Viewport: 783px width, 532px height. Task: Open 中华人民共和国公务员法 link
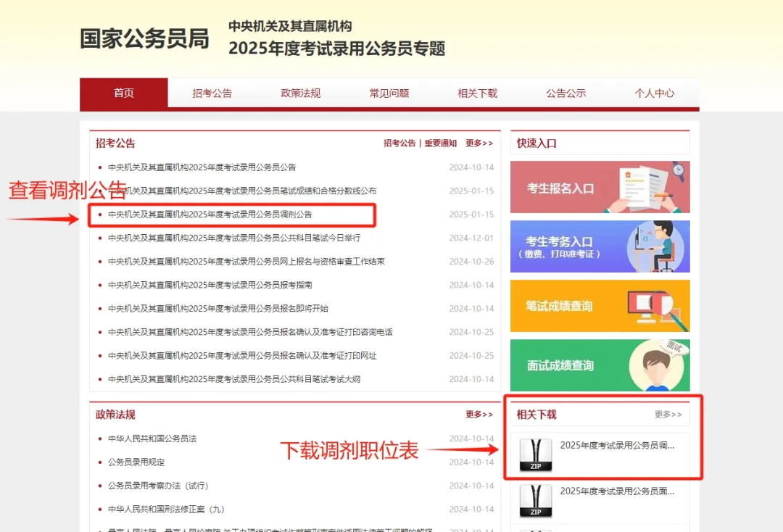pos(152,439)
